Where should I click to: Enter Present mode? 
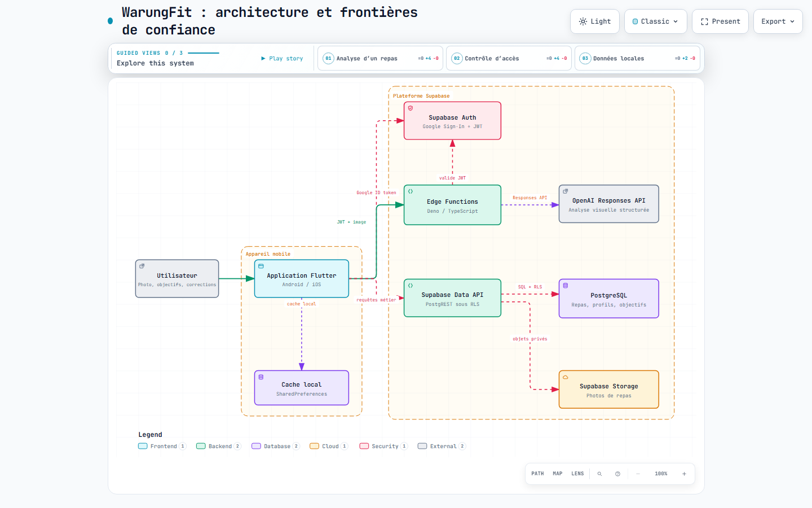click(721, 21)
